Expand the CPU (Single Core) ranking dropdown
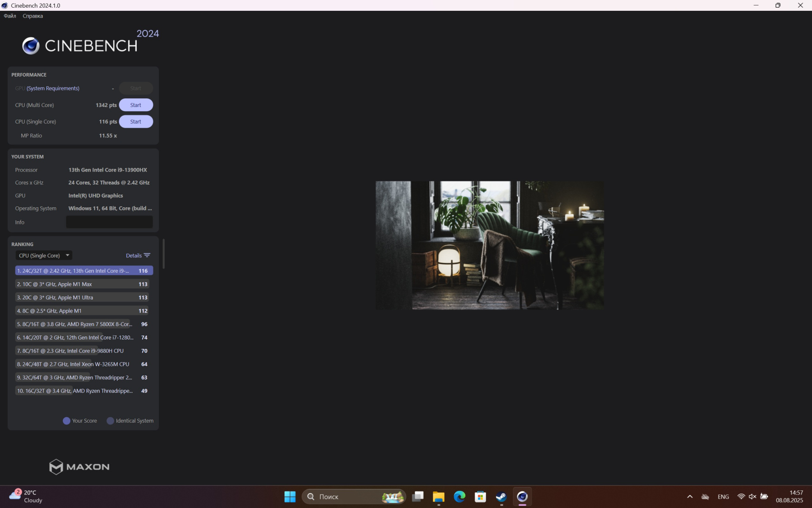The image size is (812, 508). click(44, 256)
